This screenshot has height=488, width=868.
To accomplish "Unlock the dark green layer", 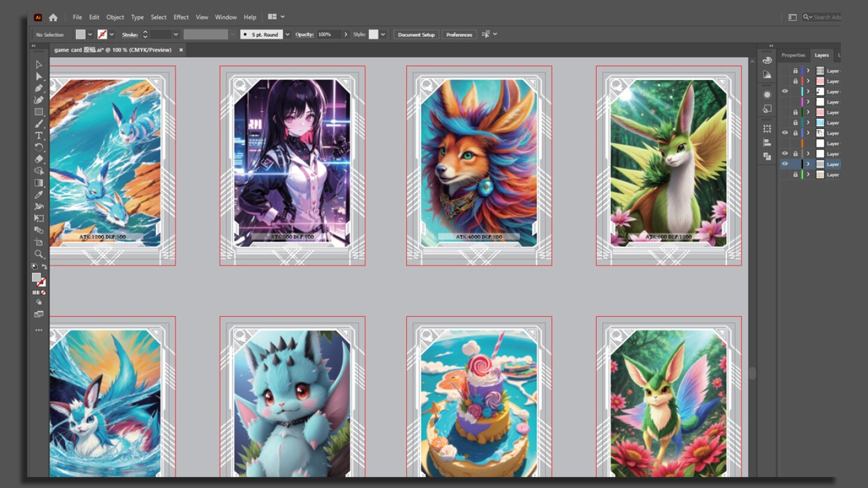I will pyautogui.click(x=795, y=112).
